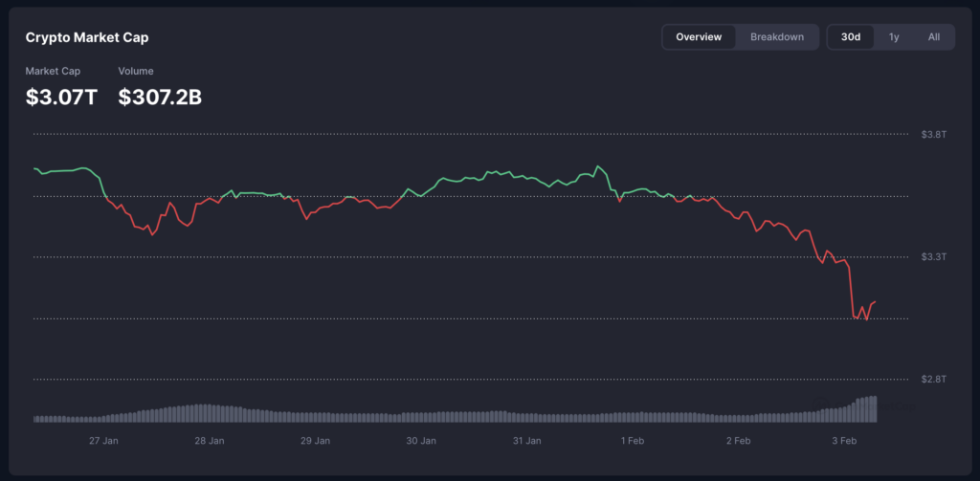
Task: Click the 1 Feb date label
Action: pos(633,441)
